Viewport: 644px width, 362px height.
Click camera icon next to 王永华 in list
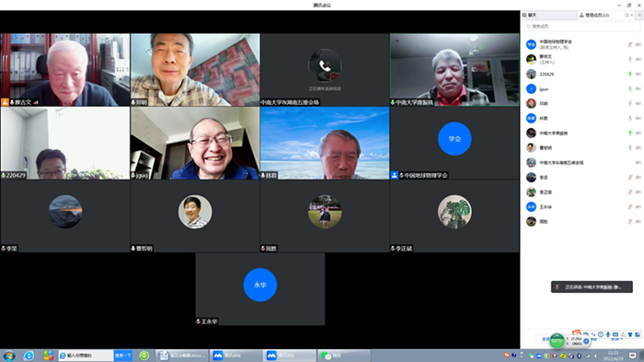638,207
